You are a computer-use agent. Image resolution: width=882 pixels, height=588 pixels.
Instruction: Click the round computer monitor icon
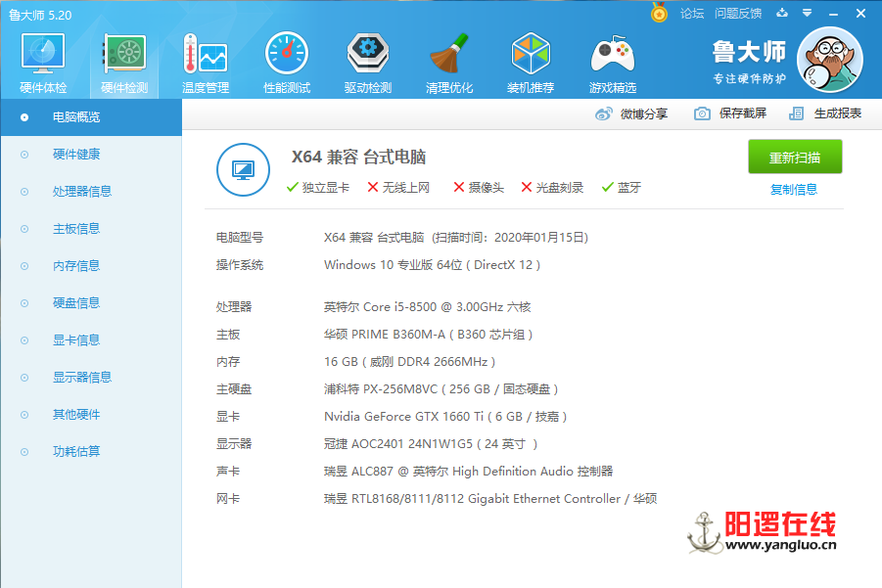(x=243, y=169)
